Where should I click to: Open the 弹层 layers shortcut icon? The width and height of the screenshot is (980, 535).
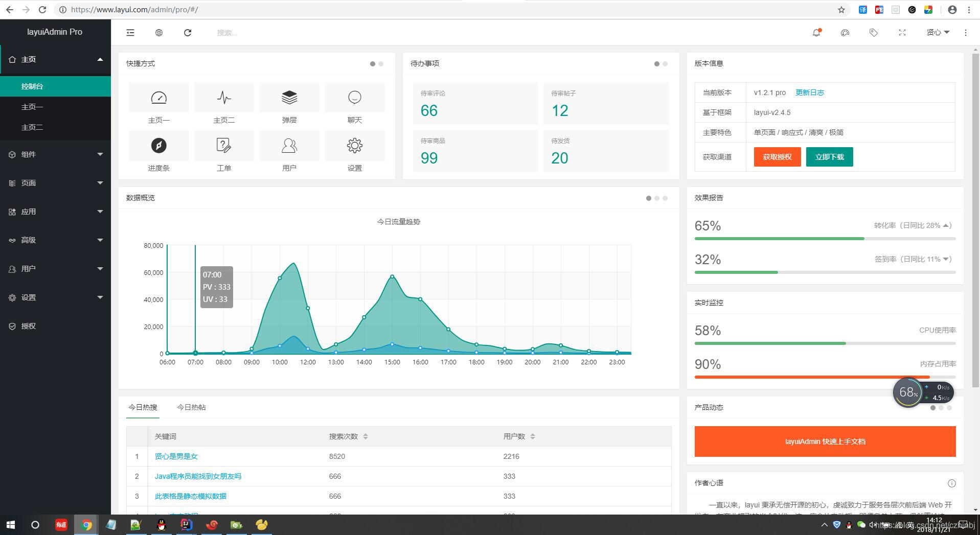(x=289, y=98)
